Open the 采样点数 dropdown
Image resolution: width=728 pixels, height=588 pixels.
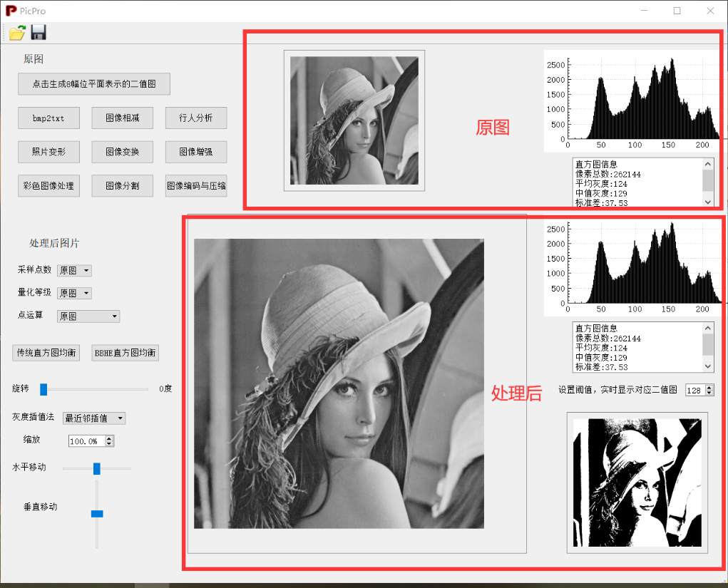point(74,271)
